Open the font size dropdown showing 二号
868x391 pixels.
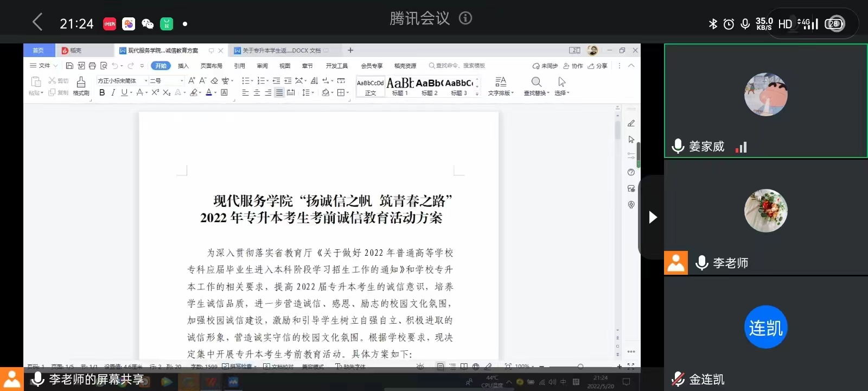coord(182,80)
